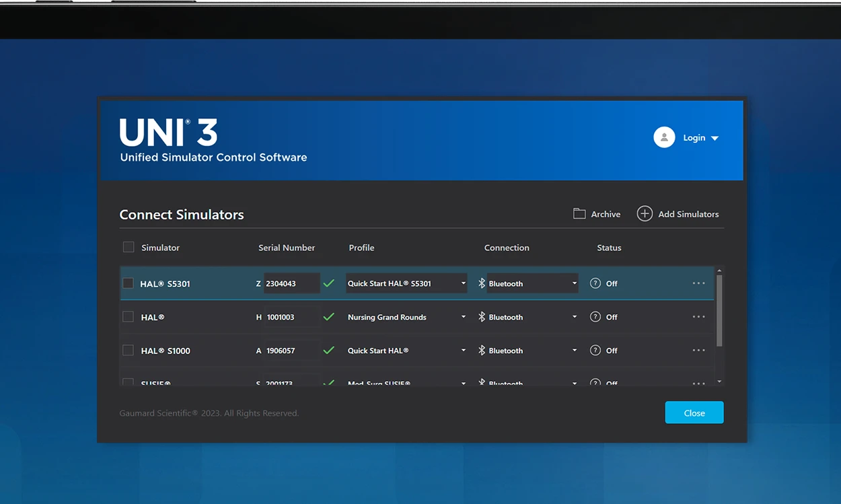Click the Profile column header
Screen dimensions: 841x504
[361, 248]
